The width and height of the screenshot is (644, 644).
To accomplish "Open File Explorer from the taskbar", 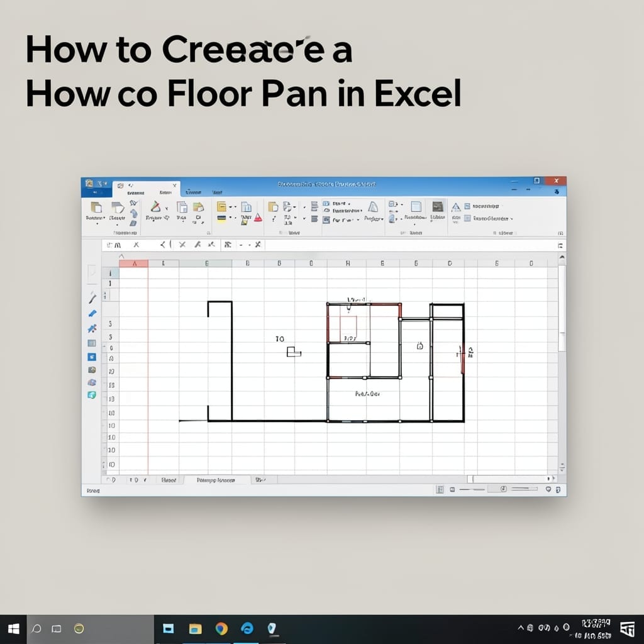I will click(x=195, y=628).
